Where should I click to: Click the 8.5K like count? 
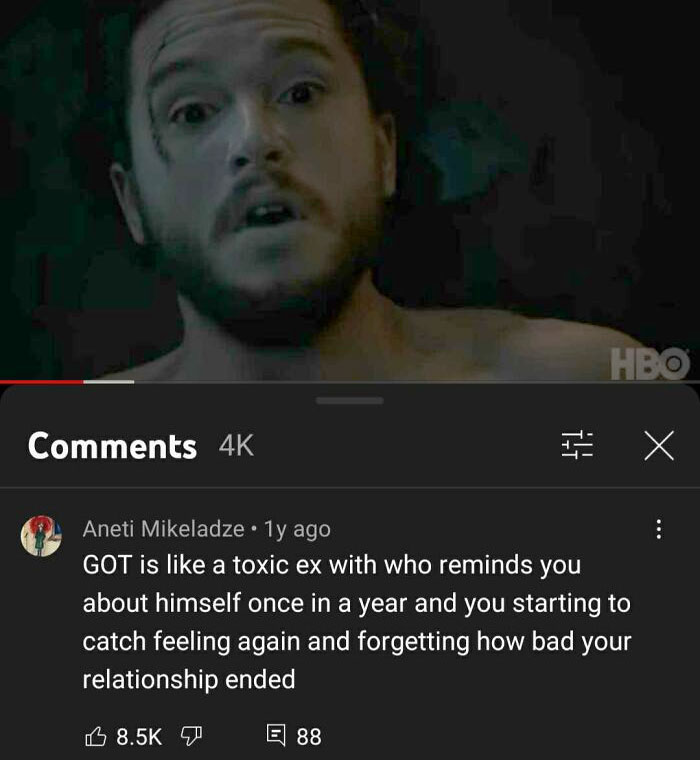(x=139, y=737)
